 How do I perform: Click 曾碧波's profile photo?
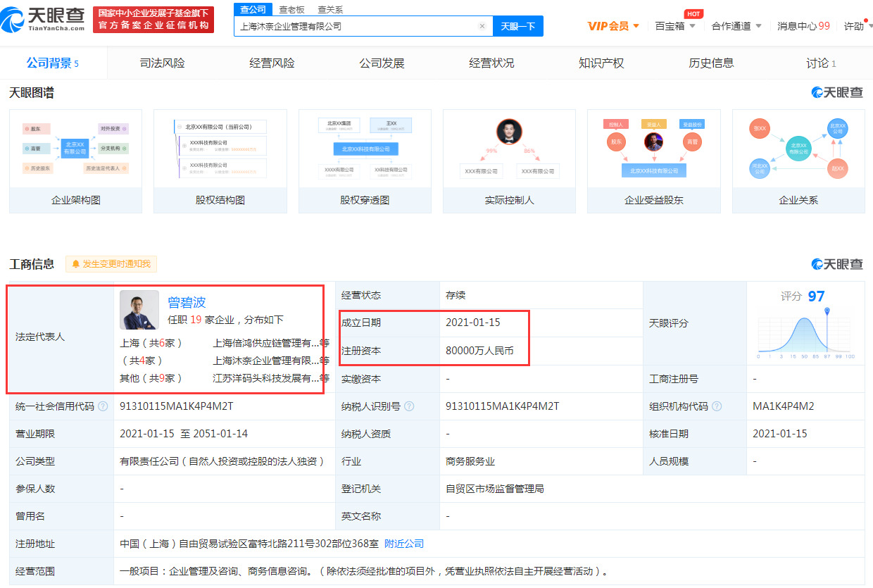[x=139, y=310]
